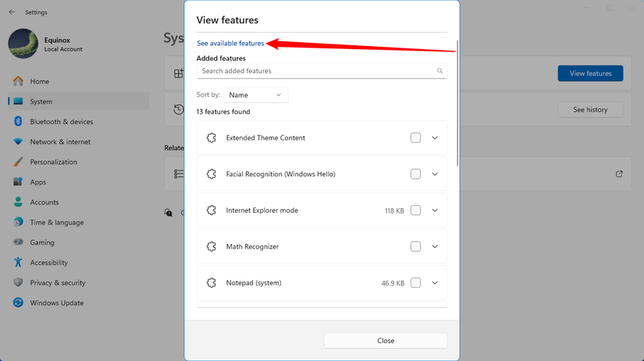Click the Network & internet wifi icon
Screen dimensions: 644x361
18,142
